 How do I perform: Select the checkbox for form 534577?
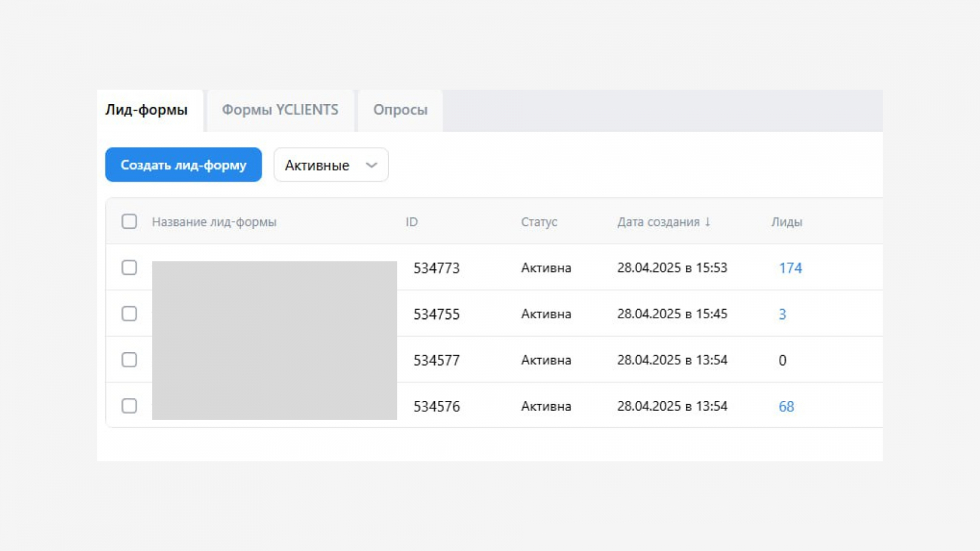pyautogui.click(x=129, y=360)
